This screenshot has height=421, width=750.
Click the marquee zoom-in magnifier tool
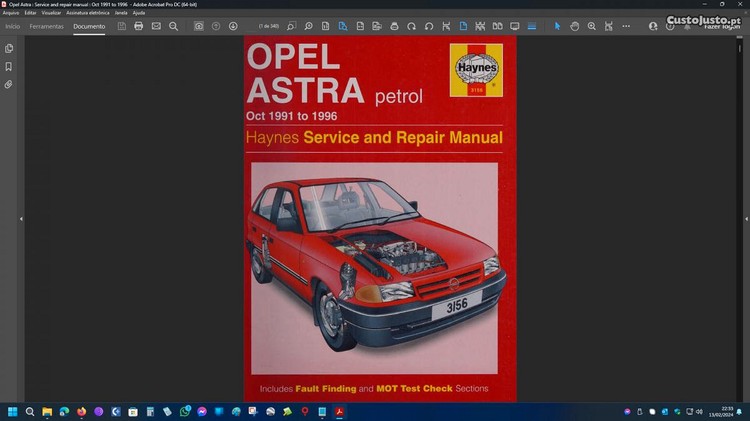tap(592, 26)
